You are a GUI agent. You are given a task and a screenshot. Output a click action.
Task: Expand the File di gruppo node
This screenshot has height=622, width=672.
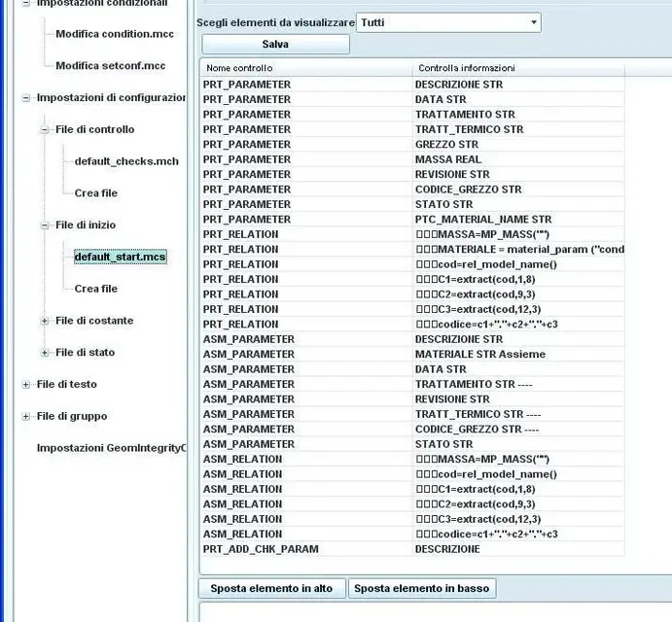click(25, 416)
